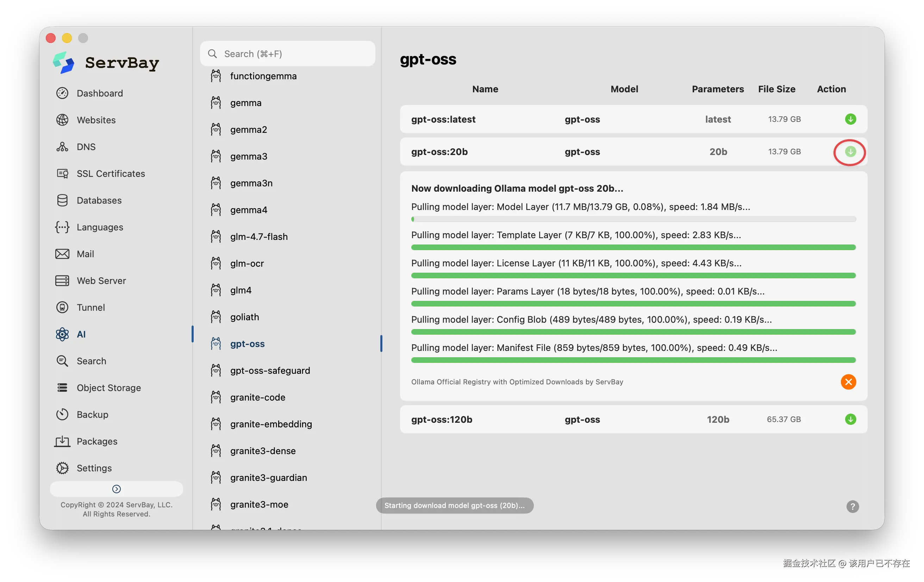Click the gpt-oss:120b download icon
Screen dimensions: 924x582
[850, 419]
